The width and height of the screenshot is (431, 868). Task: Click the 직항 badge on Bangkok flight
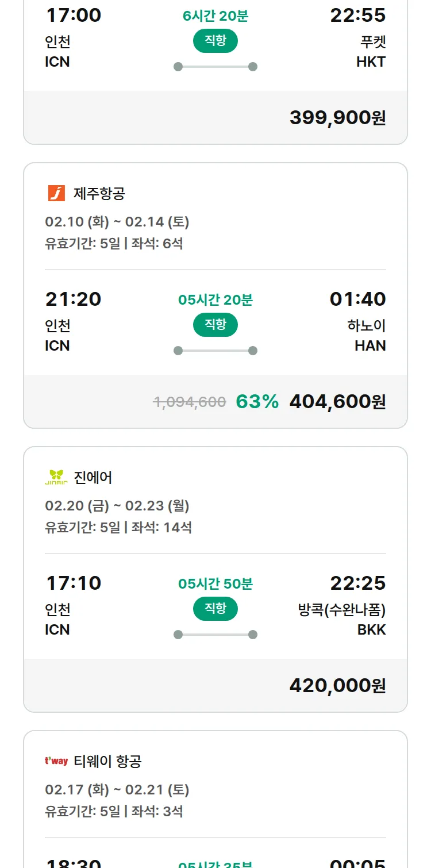[x=215, y=609]
